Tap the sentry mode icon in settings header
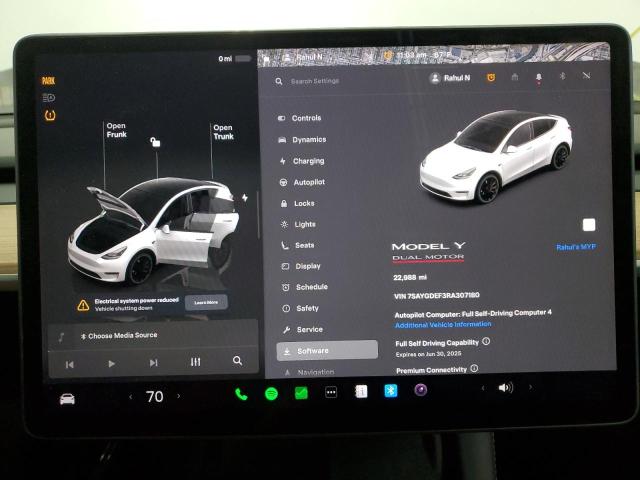The height and width of the screenshot is (480, 640). [491, 77]
